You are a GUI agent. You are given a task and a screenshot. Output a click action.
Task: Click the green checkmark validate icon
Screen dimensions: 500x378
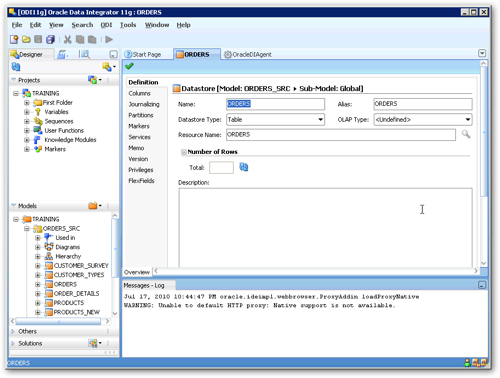pyautogui.click(x=129, y=66)
